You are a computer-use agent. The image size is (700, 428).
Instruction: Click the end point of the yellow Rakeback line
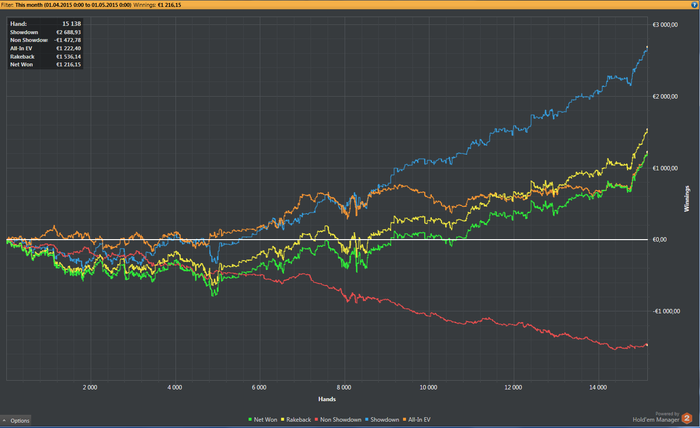tap(647, 130)
